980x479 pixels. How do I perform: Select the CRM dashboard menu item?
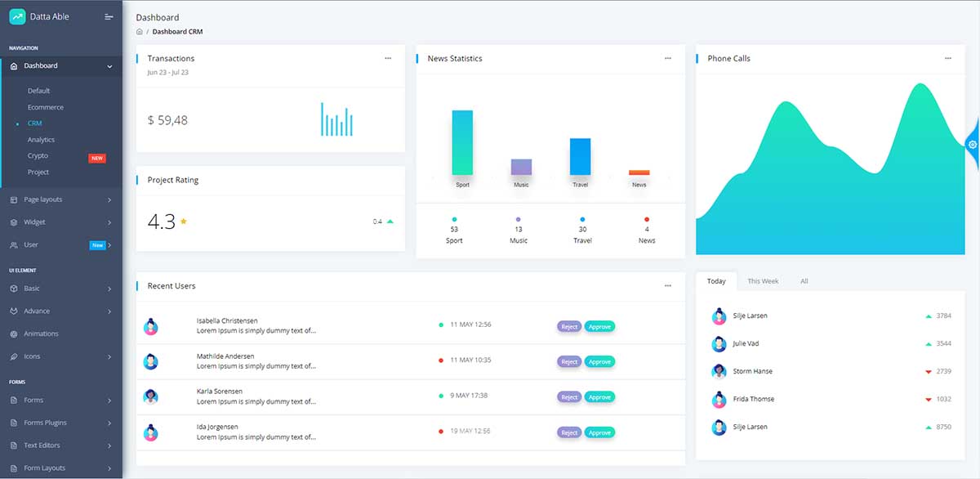tap(34, 123)
